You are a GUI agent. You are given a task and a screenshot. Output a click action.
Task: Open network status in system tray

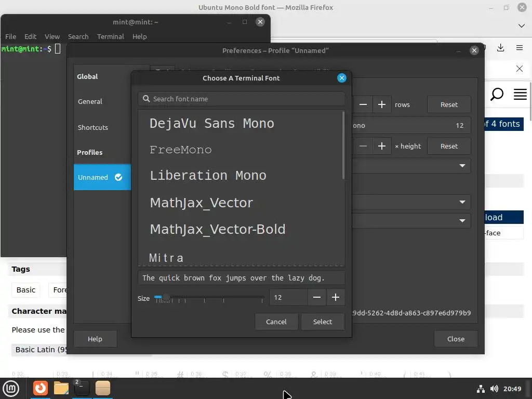point(481,389)
